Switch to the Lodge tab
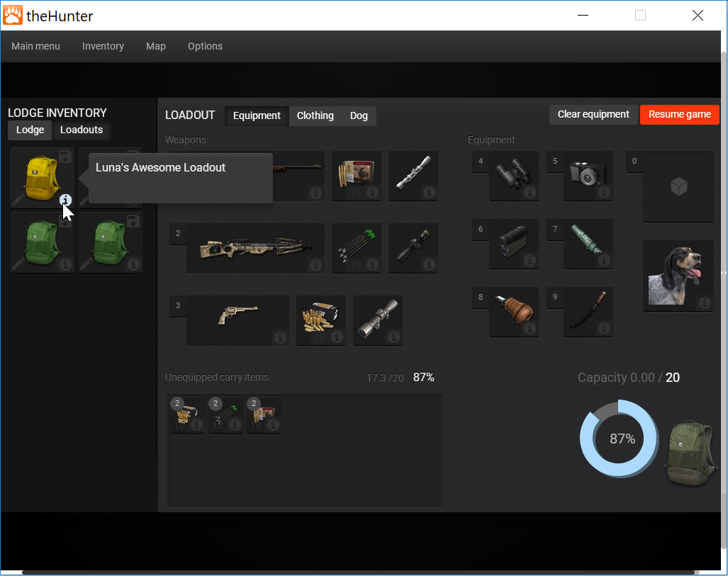The height and width of the screenshot is (576, 728). (30, 130)
